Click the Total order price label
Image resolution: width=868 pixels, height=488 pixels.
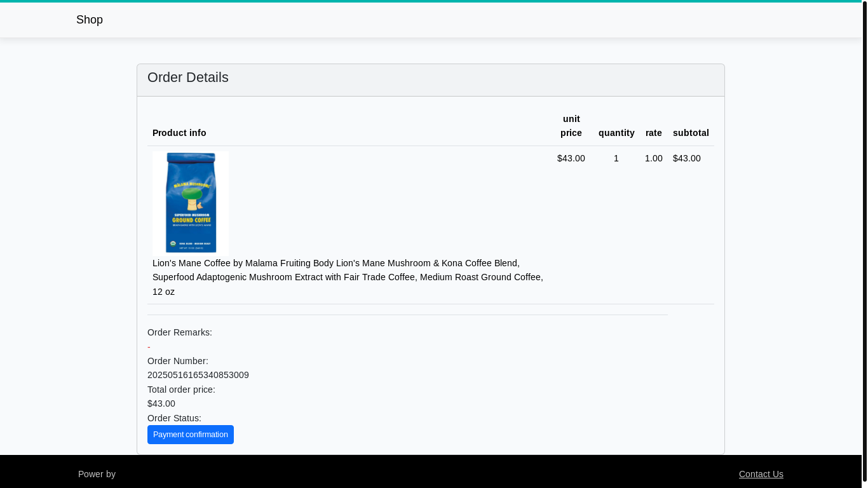(181, 390)
